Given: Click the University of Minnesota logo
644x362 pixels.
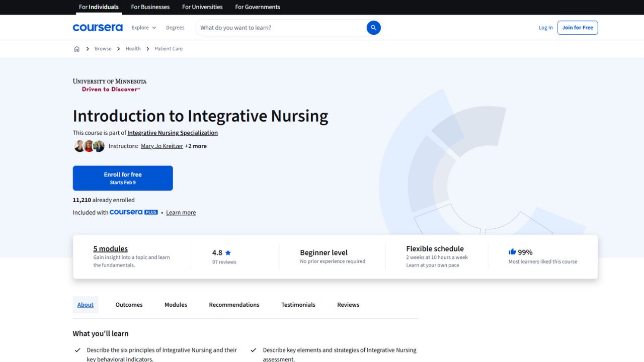Looking at the screenshot, I should click(x=109, y=83).
